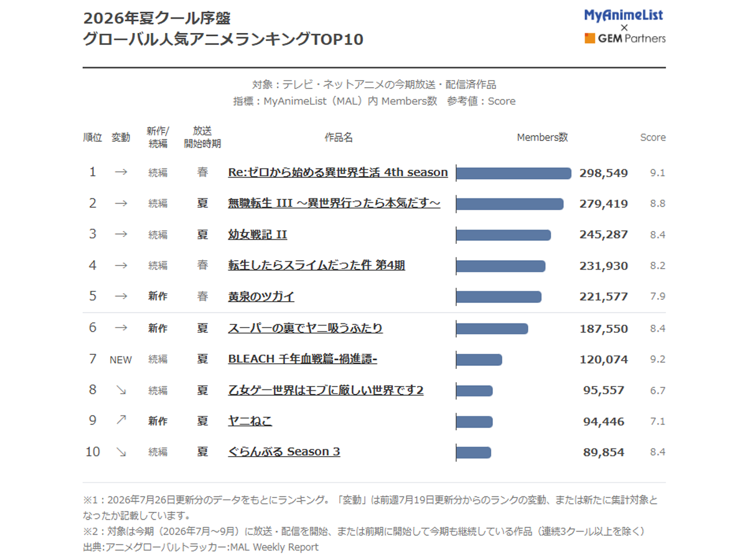Click the Members bar for 298,549
747x560 pixels.
514,173
